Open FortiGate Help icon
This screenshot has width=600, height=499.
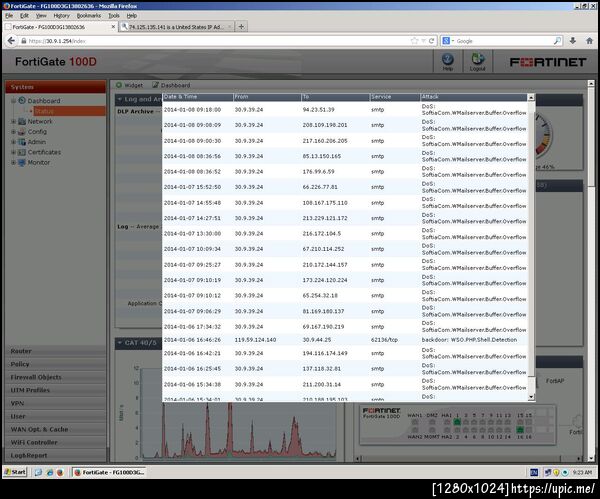448,61
